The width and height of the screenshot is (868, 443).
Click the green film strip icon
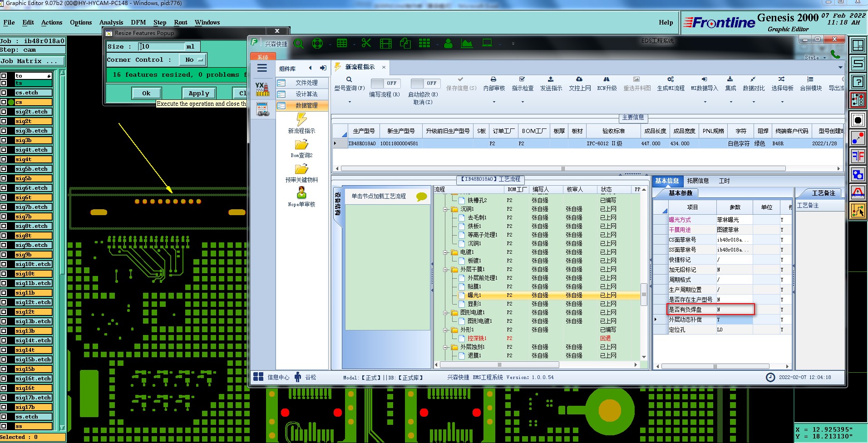[385, 44]
